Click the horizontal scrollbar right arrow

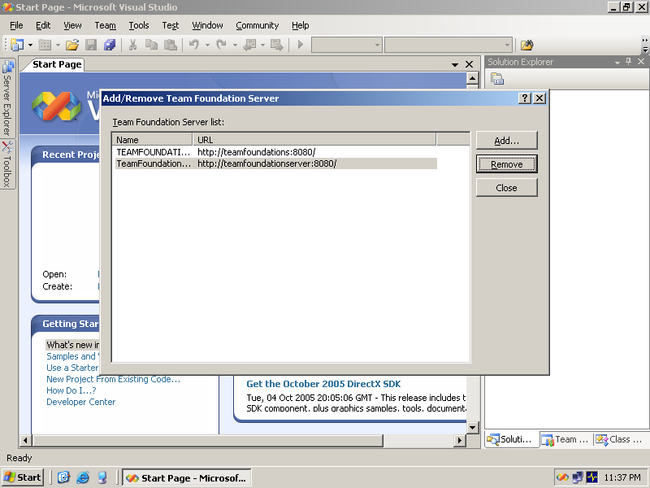coord(459,440)
